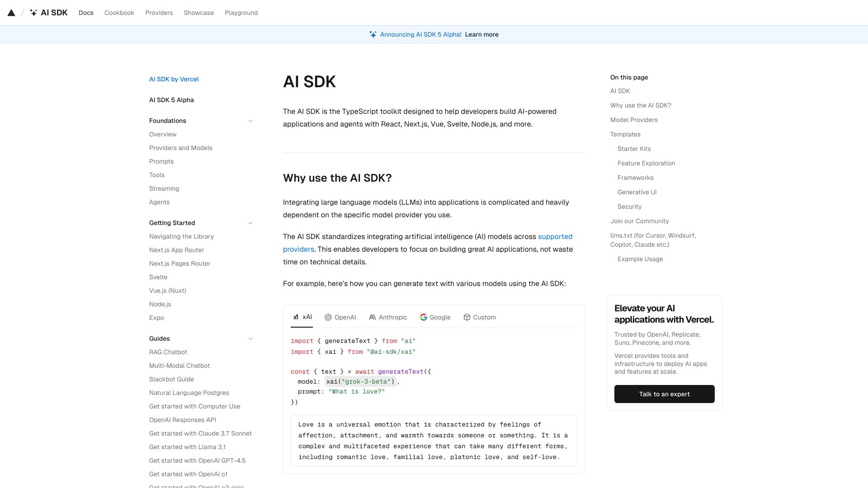Open Natural Language Postgres guide

pos(189,393)
